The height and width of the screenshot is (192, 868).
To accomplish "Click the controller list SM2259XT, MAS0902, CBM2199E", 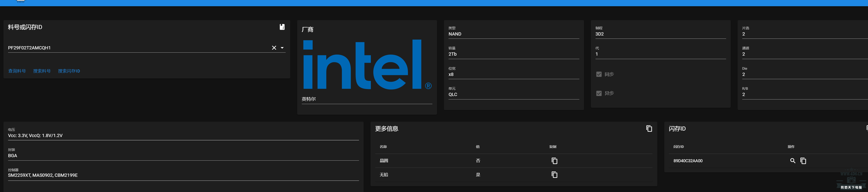I will (x=43, y=175).
